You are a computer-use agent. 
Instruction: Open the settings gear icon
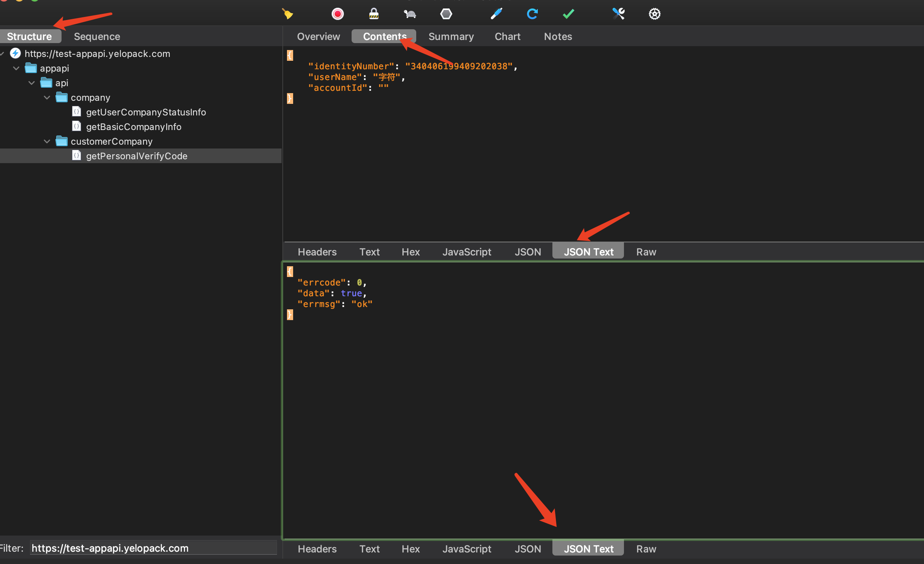[x=654, y=14]
